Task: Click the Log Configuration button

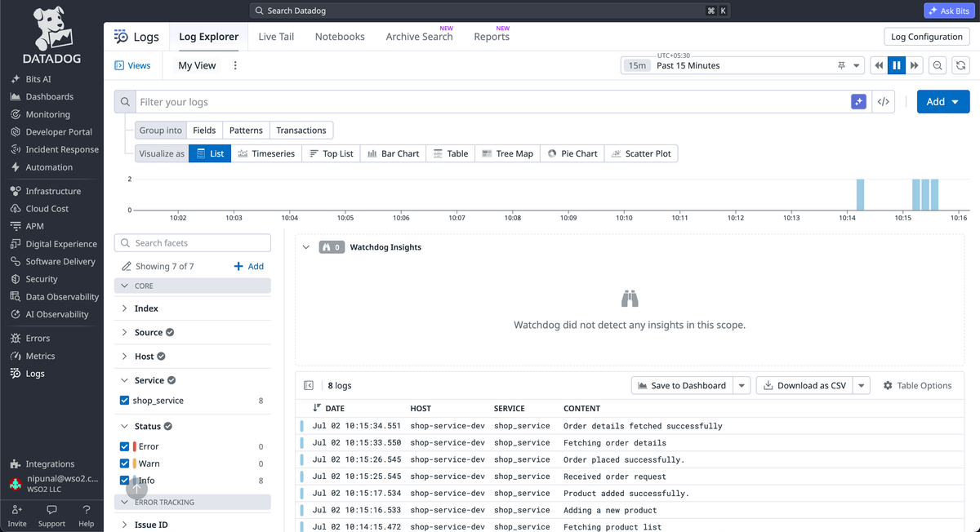Action: tap(926, 37)
